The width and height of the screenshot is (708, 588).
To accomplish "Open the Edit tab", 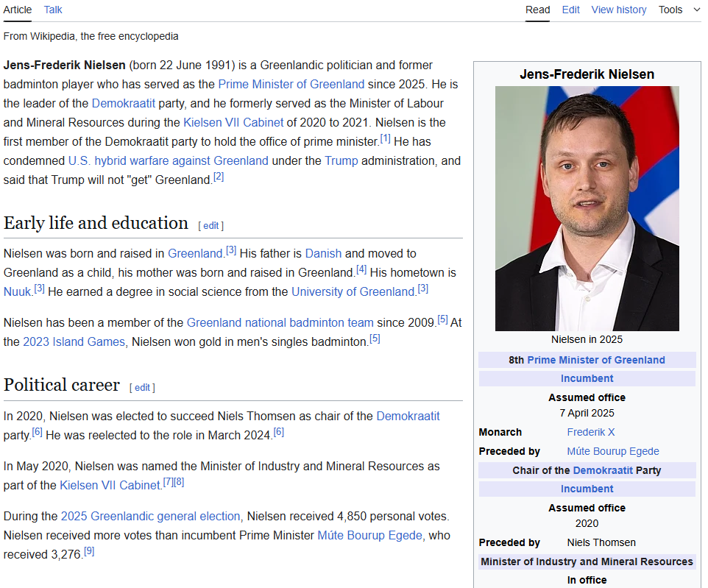I will point(570,10).
